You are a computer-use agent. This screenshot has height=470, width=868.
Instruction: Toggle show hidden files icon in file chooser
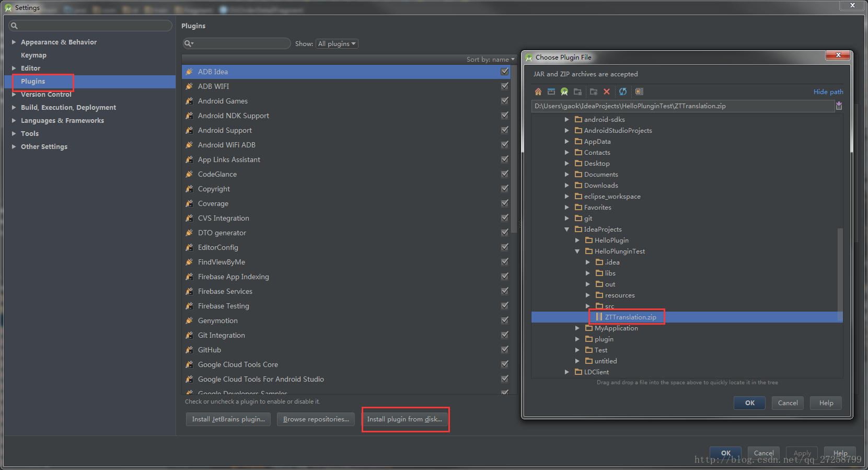coord(639,91)
